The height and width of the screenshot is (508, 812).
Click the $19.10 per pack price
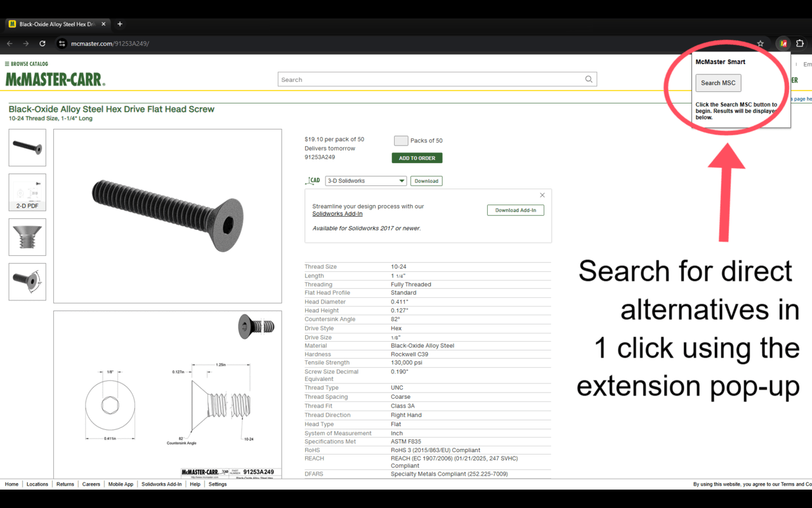click(334, 139)
